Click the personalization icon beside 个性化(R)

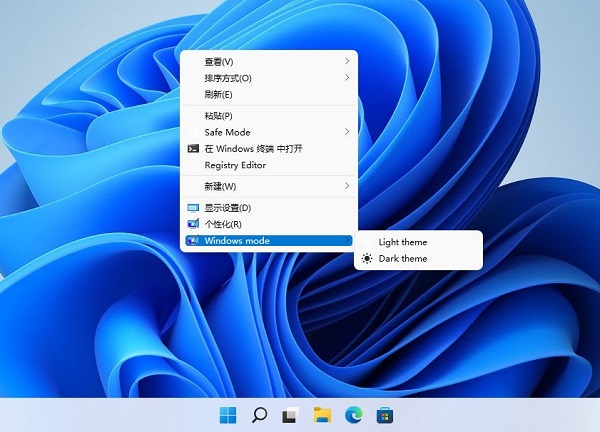[193, 224]
